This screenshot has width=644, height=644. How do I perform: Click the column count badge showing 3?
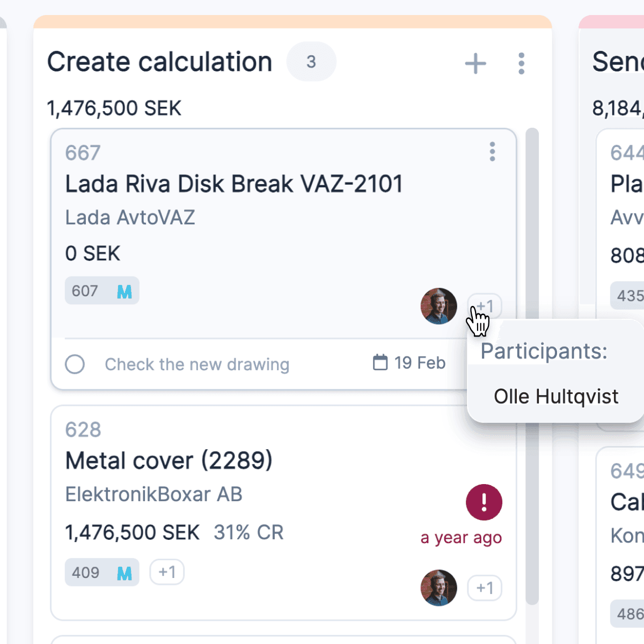pyautogui.click(x=311, y=62)
